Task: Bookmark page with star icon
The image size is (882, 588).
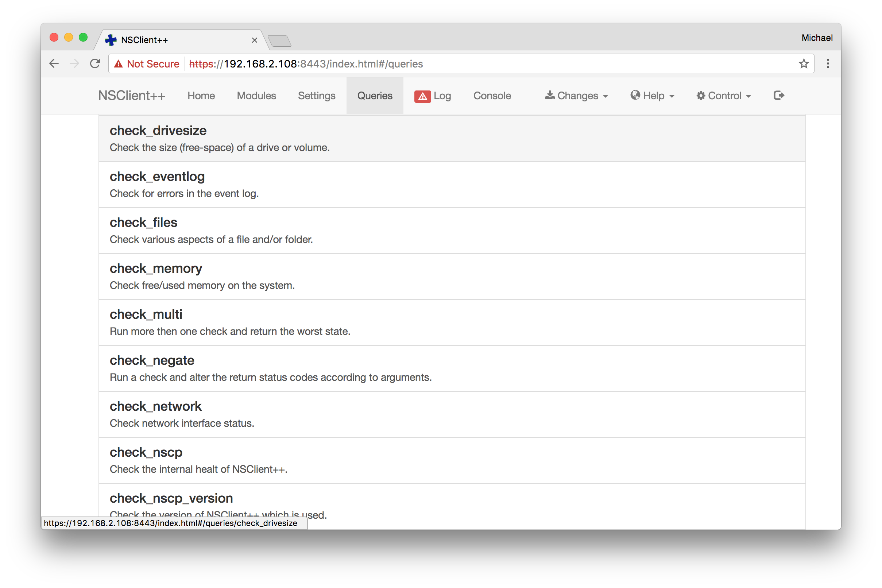Action: click(x=804, y=64)
